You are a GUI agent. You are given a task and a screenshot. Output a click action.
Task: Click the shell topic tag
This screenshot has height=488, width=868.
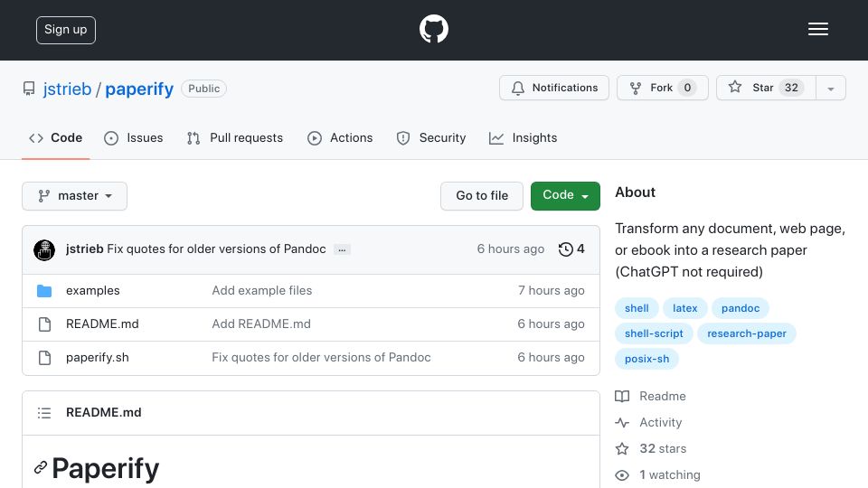[637, 308]
